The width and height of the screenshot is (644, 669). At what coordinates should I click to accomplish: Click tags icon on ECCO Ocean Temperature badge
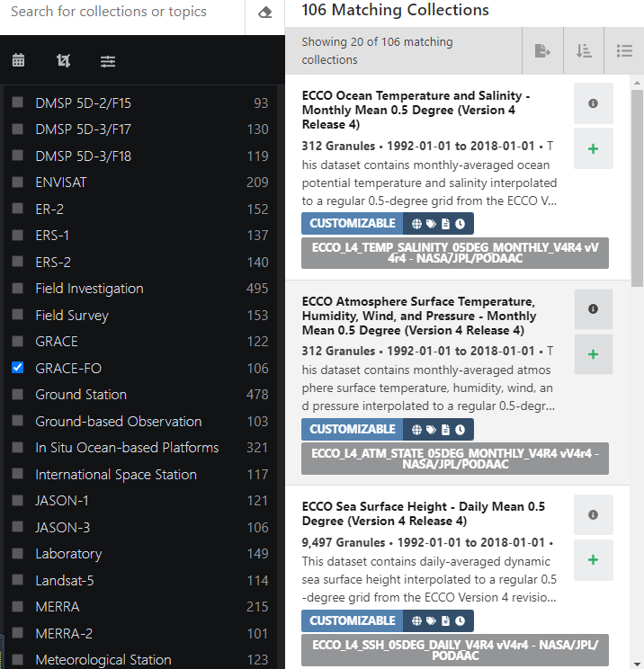431,224
